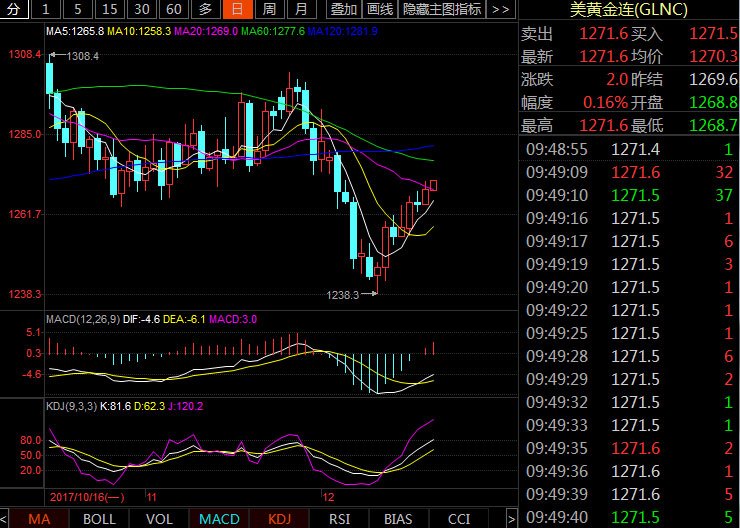
Task: Select the 60-minute chart period
Action: click(x=173, y=9)
